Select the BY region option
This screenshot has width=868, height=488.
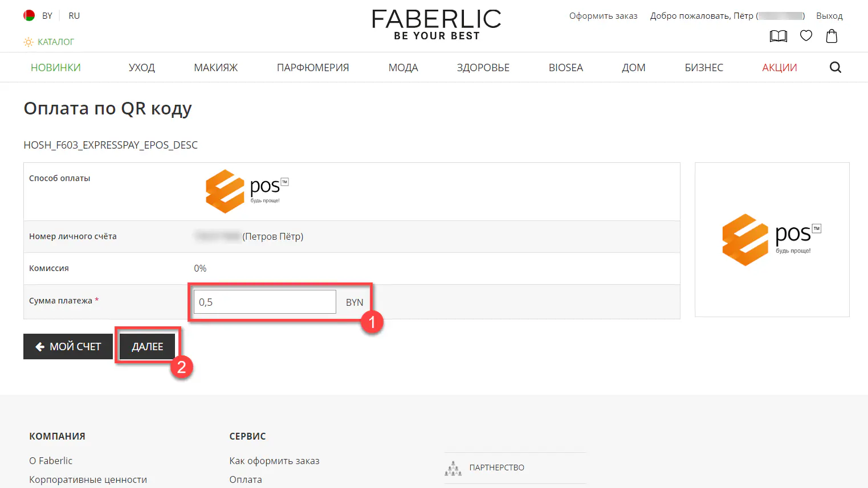(x=47, y=16)
